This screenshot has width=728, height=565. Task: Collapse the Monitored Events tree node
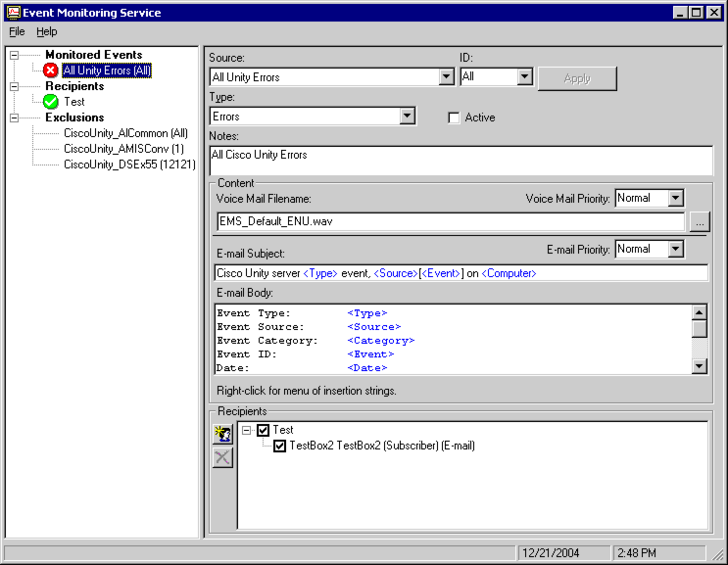click(14, 55)
